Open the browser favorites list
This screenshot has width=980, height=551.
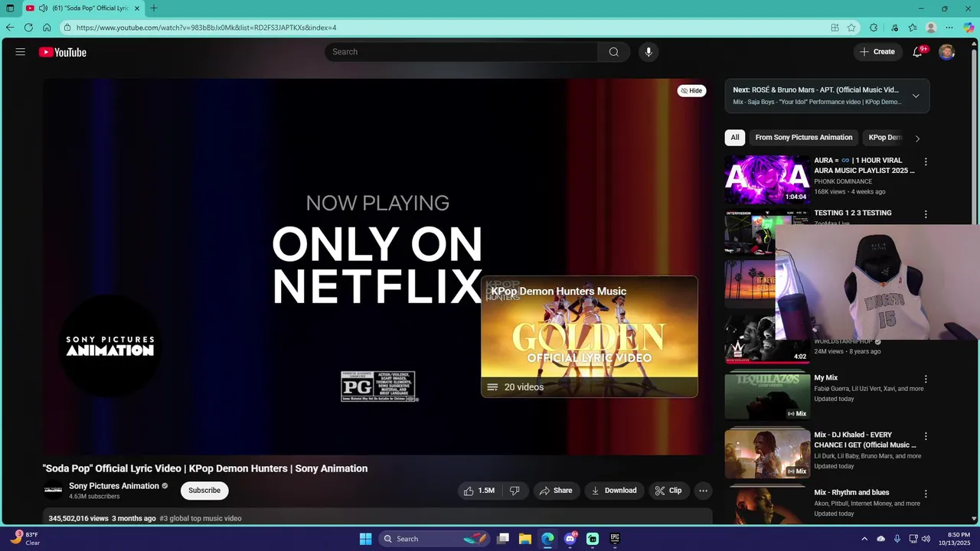(x=913, y=28)
